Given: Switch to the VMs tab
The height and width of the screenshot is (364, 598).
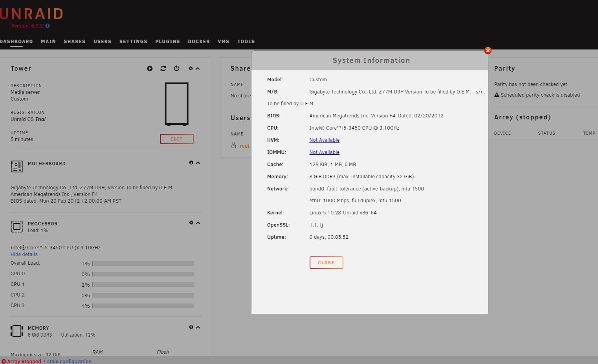Looking at the screenshot, I should coord(224,42).
